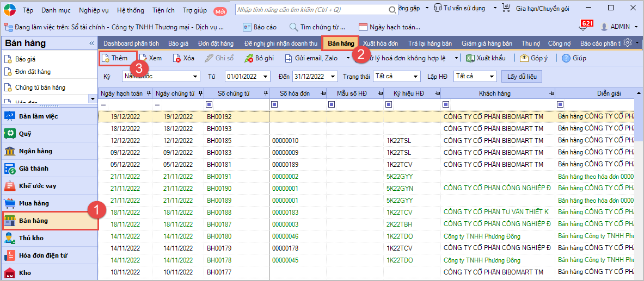Expand the Kỳ period dropdown
Screen dimensions: 644x281
click(195, 77)
